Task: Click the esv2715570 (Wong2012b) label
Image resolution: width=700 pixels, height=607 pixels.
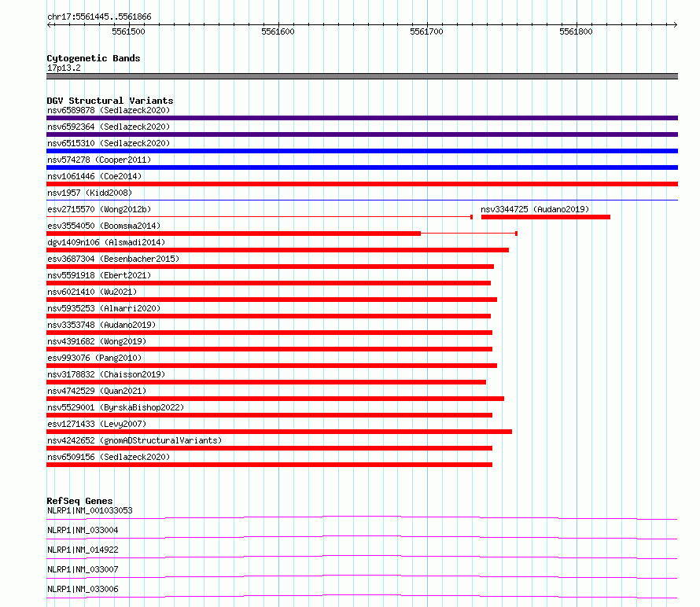Action: 99,209
